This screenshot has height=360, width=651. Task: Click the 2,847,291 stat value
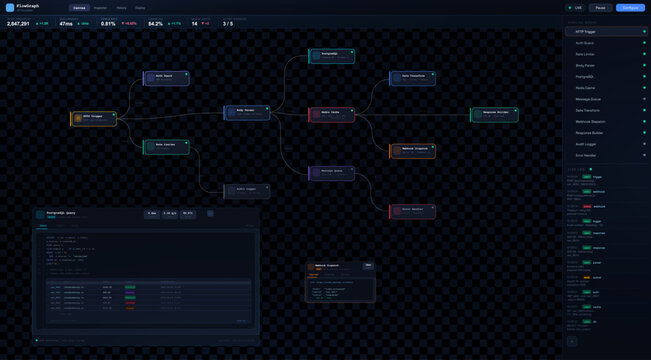click(x=18, y=24)
